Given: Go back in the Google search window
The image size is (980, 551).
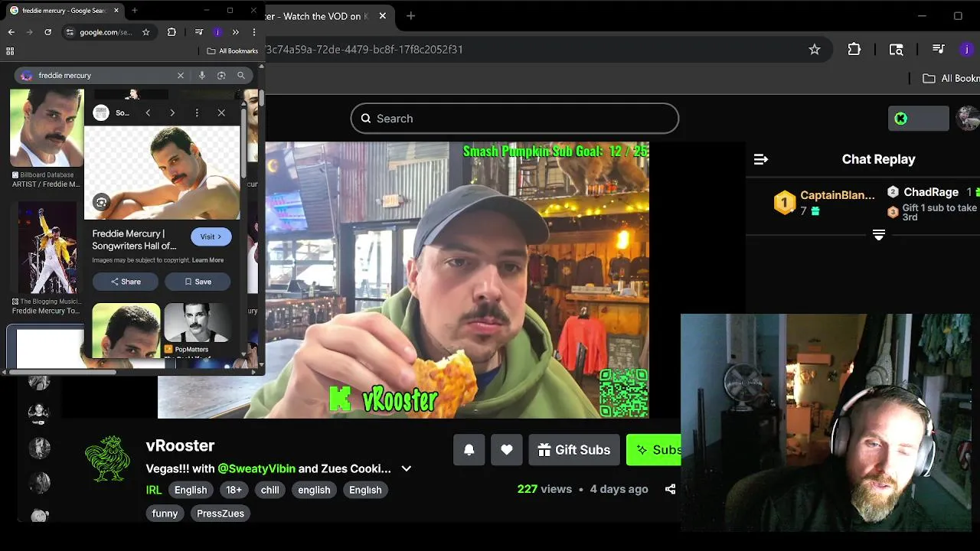Looking at the screenshot, I should [x=11, y=32].
